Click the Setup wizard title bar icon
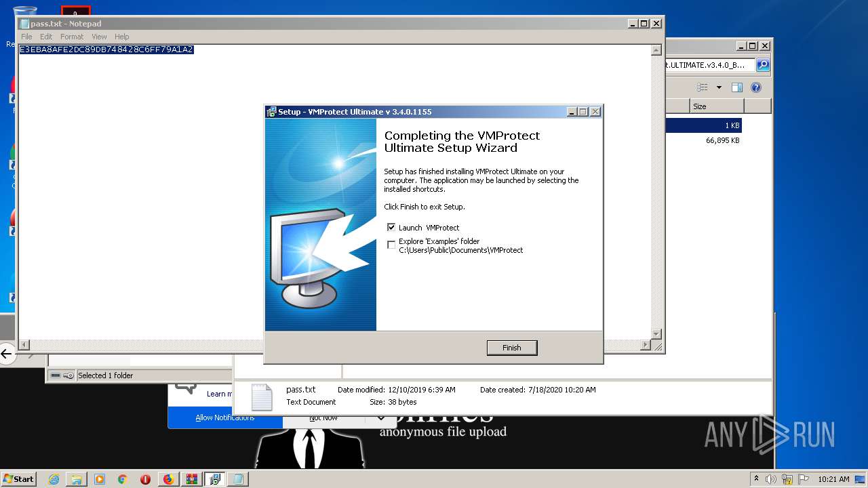This screenshot has height=488, width=868. click(x=271, y=112)
